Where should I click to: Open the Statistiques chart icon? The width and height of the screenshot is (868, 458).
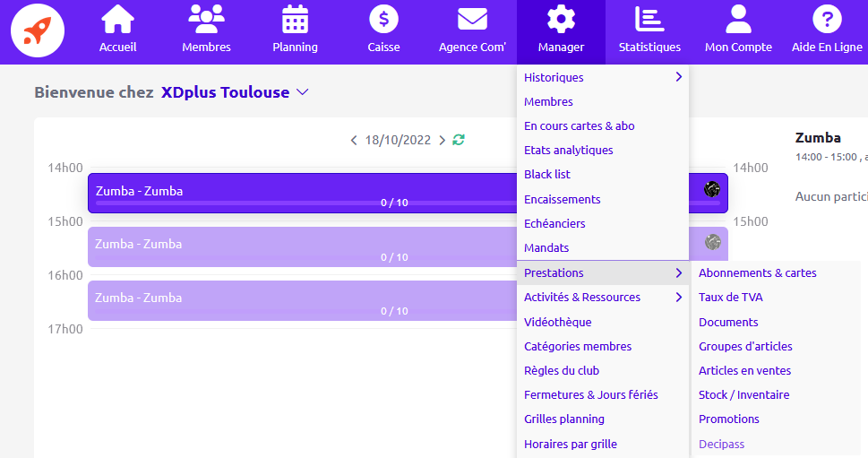[x=649, y=20]
